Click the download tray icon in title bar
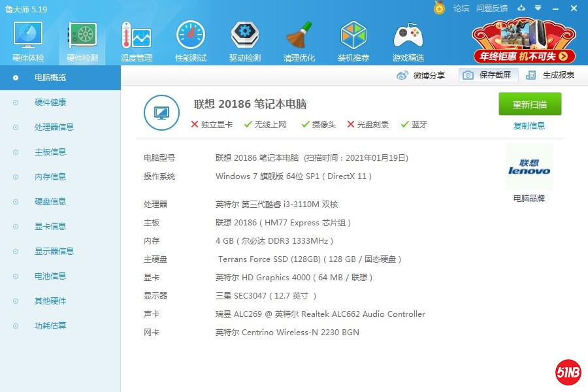Screen dimensions: 588x392 click(x=521, y=8)
